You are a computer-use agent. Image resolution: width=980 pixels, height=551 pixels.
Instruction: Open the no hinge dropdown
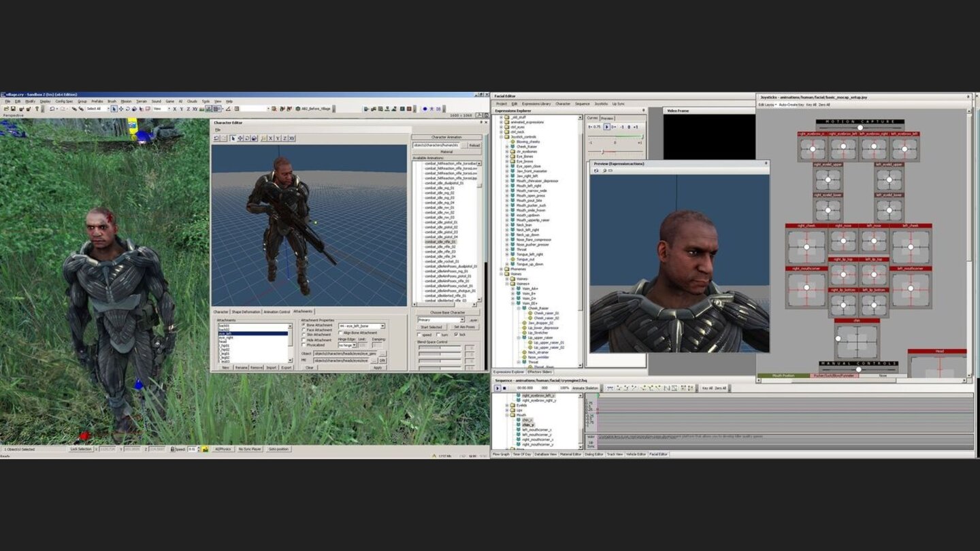click(354, 345)
